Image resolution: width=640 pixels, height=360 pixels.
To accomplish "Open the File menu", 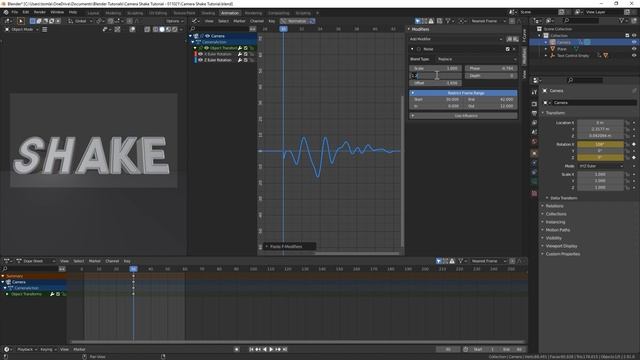I will pos(15,12).
